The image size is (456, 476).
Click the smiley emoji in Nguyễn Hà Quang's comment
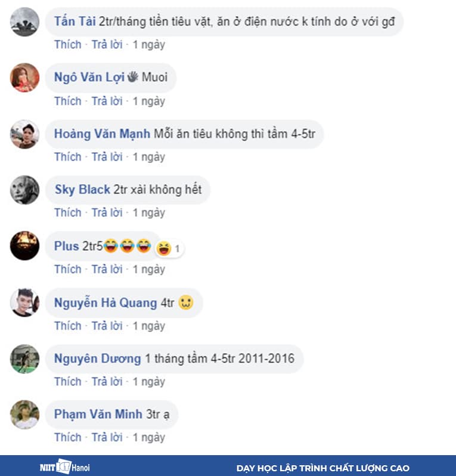185,302
